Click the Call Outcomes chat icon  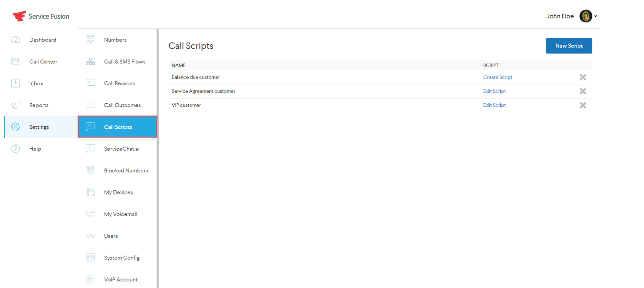90,105
